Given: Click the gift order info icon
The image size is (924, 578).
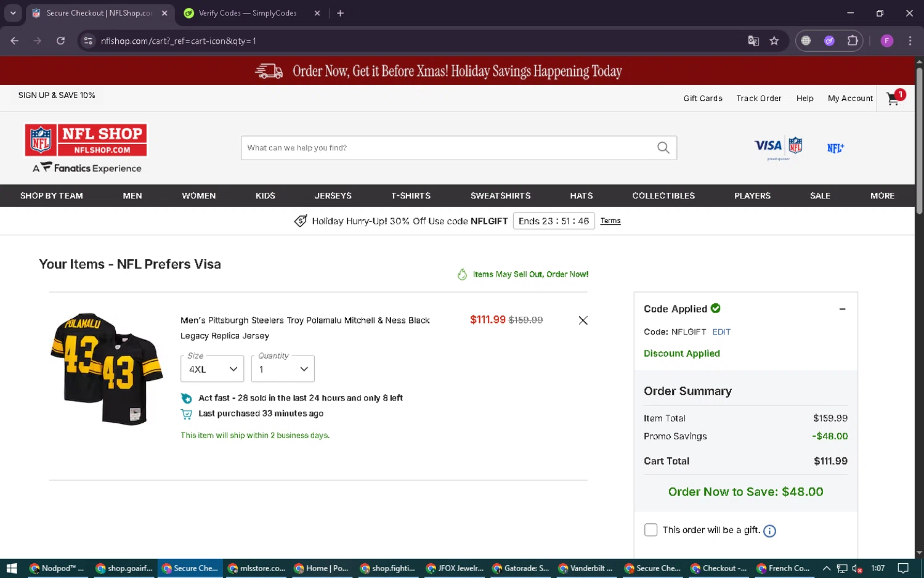Looking at the screenshot, I should tap(769, 531).
